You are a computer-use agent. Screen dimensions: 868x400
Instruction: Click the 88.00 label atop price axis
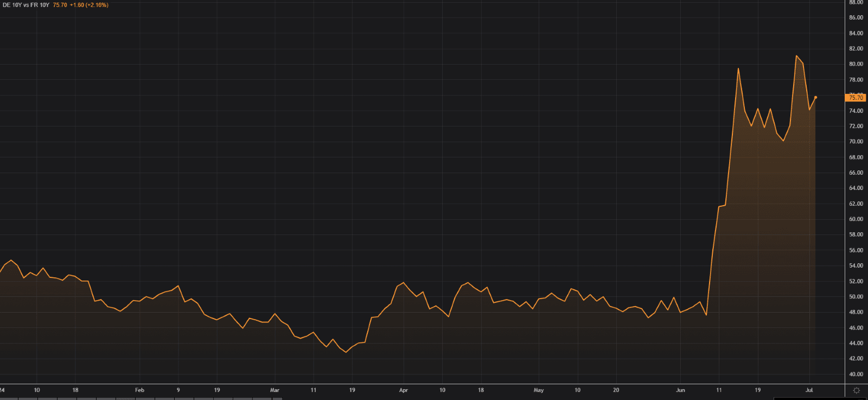(856, 3)
